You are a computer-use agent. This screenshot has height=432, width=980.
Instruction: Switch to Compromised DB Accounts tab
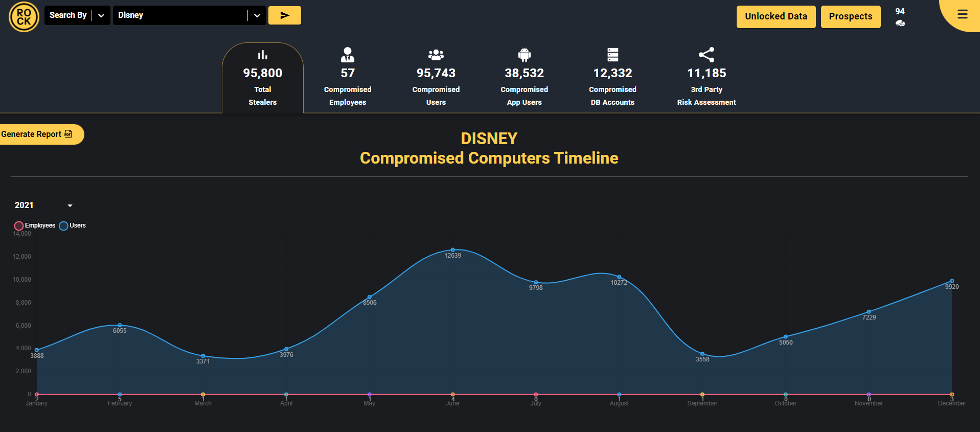tap(613, 78)
